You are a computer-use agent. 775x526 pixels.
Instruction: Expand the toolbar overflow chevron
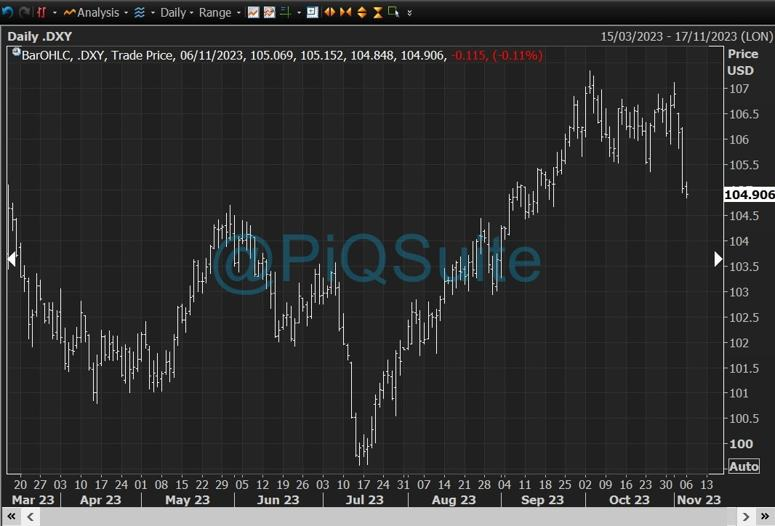pos(409,13)
